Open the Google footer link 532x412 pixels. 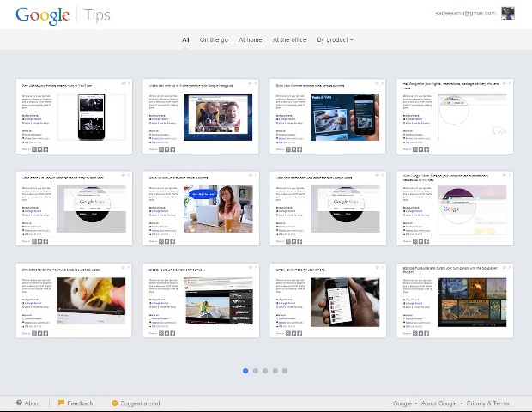402,403
